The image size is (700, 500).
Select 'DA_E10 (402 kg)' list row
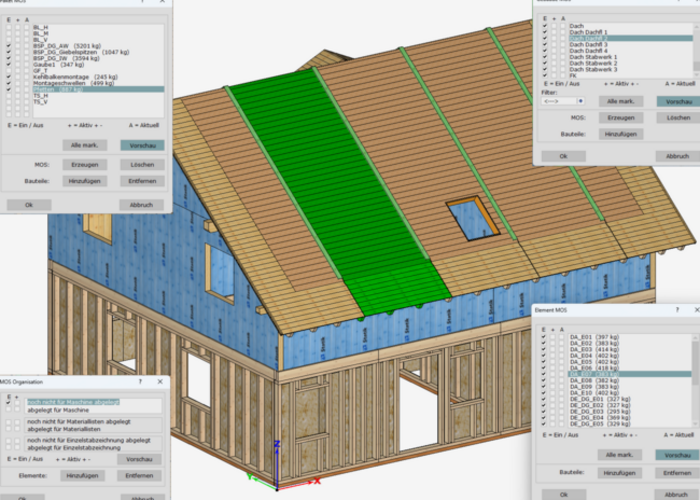pyautogui.click(x=630, y=393)
